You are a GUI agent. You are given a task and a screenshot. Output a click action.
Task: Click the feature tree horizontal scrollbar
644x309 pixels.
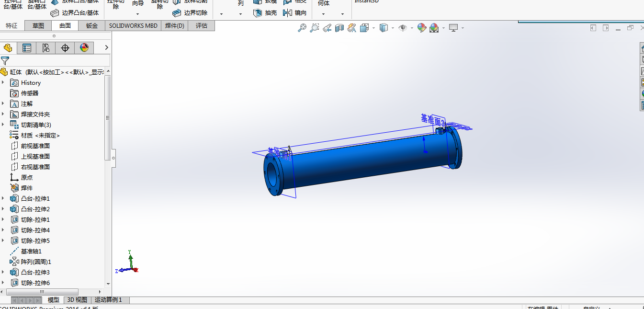pyautogui.click(x=42, y=292)
